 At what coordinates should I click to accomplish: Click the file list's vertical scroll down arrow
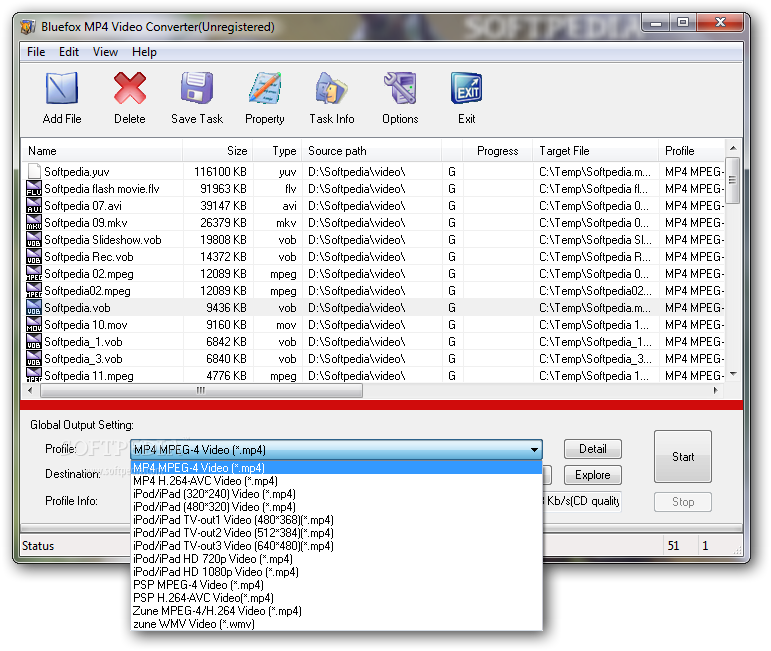(733, 375)
